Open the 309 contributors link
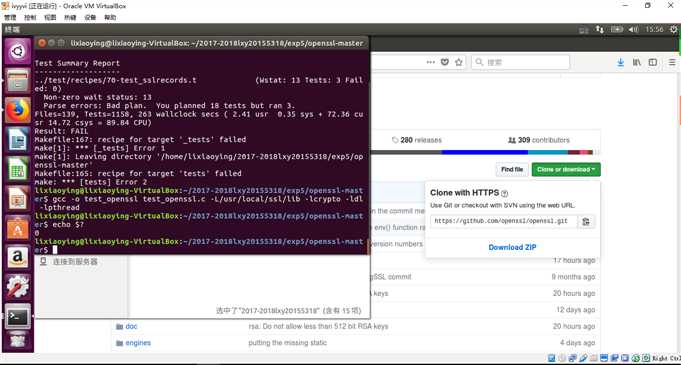681x365 pixels. (539, 140)
